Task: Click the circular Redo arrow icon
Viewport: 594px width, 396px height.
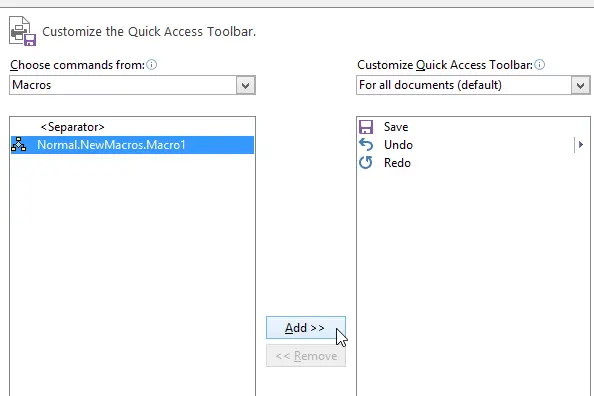Action: (366, 163)
